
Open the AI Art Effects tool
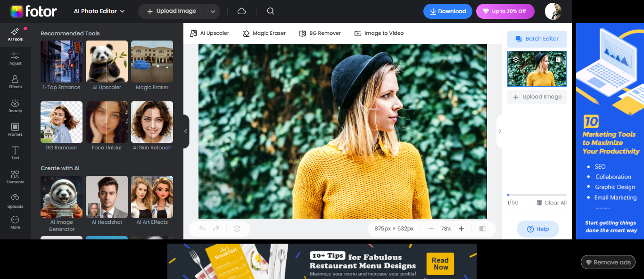pyautogui.click(x=152, y=200)
